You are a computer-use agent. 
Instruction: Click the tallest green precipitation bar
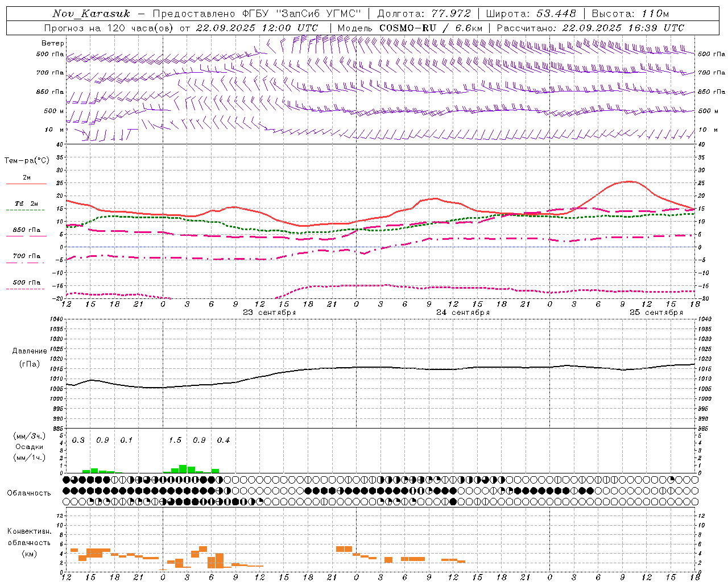pos(183,469)
